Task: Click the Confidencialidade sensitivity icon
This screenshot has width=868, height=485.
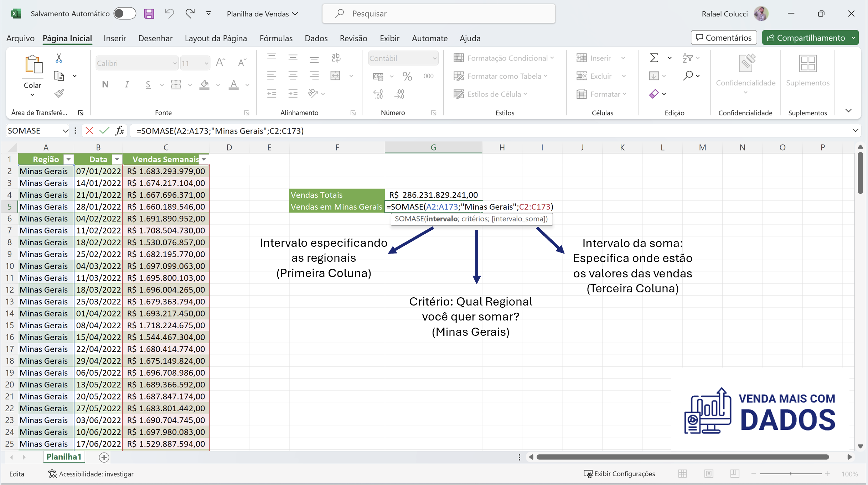Action: 747,63
